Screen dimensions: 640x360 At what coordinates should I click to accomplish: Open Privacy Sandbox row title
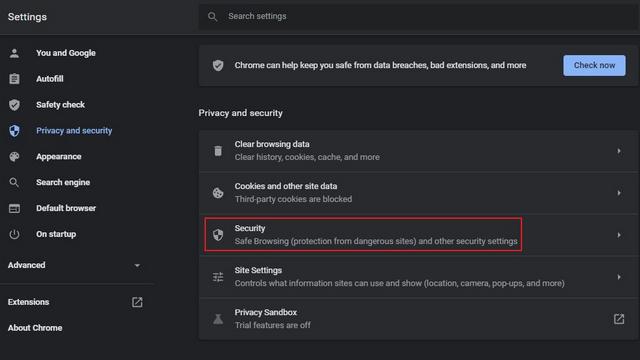click(266, 312)
